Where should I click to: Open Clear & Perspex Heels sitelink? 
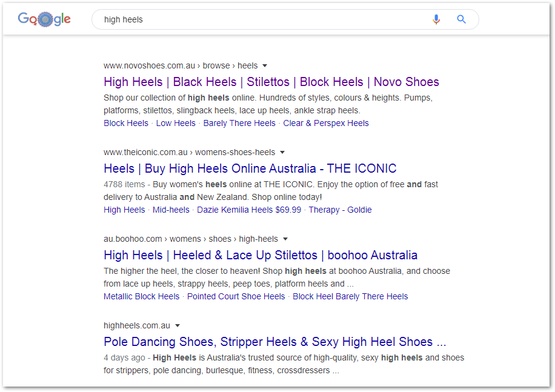point(325,123)
